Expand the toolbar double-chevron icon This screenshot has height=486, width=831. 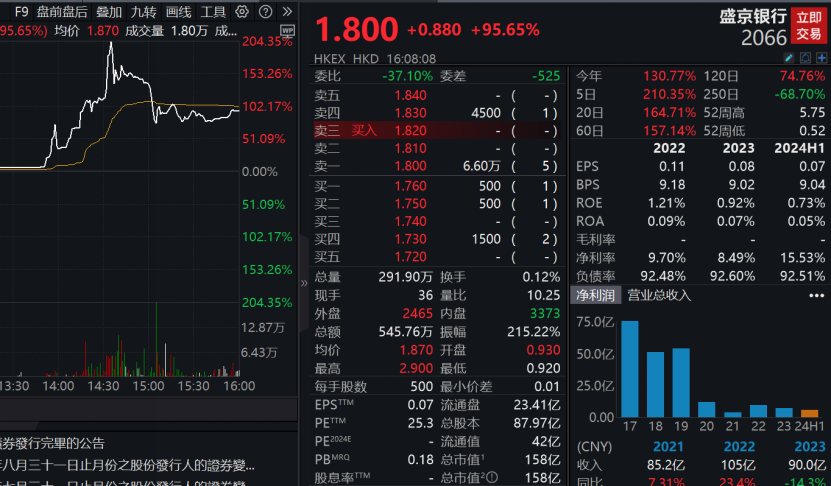(x=287, y=12)
